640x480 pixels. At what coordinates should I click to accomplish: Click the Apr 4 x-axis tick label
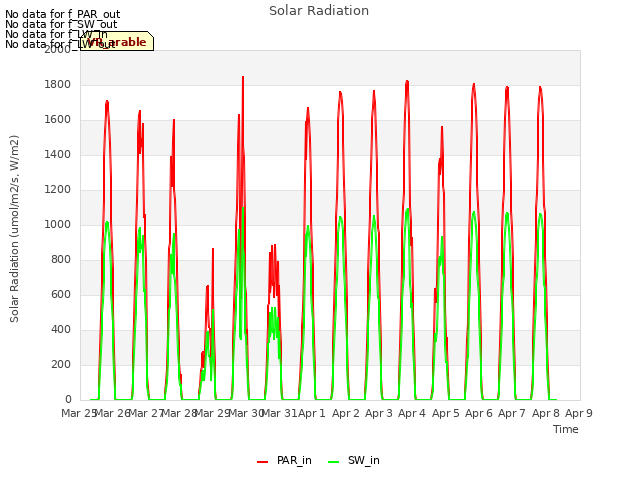[x=412, y=413]
